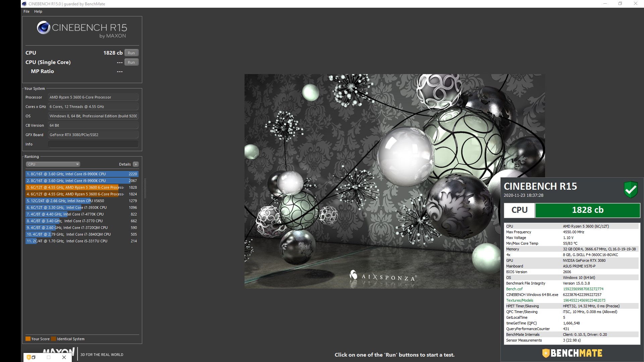The width and height of the screenshot is (644, 362).
Task: Select the Cores x GHz field
Action: pyautogui.click(x=93, y=107)
